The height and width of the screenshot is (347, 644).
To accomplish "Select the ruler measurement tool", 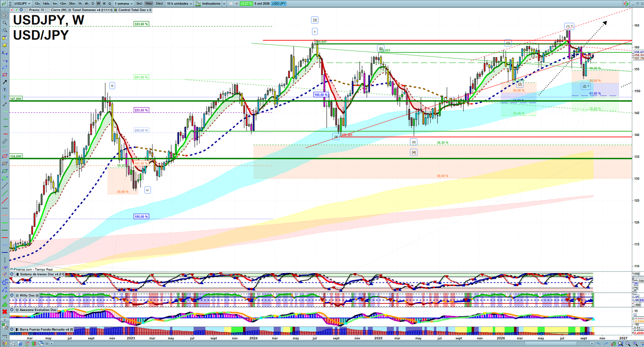I will tap(5, 141).
